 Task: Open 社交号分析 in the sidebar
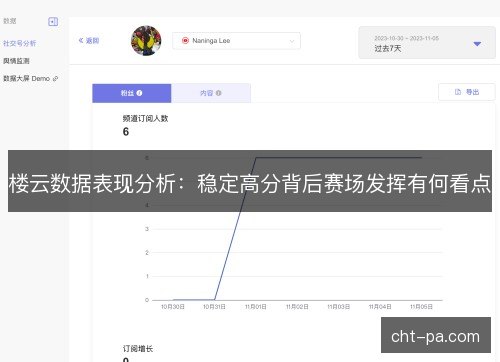[x=20, y=43]
